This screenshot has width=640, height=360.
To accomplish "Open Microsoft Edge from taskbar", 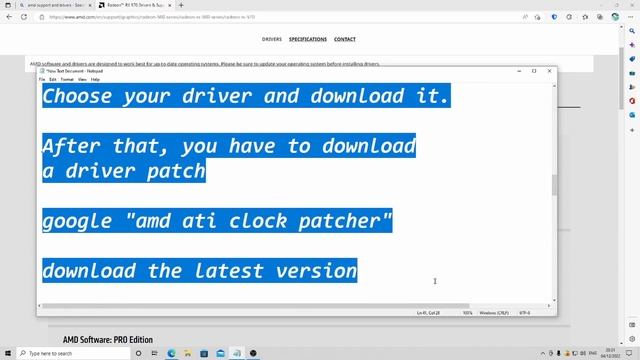I will pos(171,353).
